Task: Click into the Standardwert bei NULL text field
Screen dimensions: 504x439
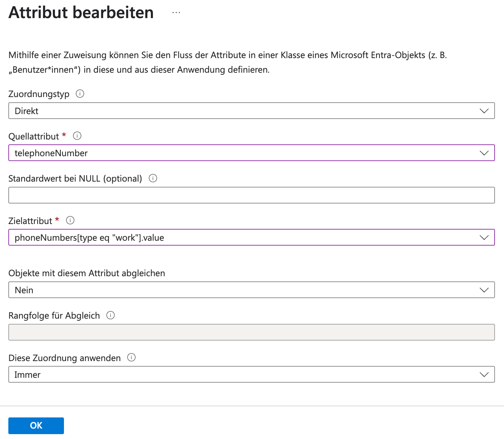Action: click(251, 195)
